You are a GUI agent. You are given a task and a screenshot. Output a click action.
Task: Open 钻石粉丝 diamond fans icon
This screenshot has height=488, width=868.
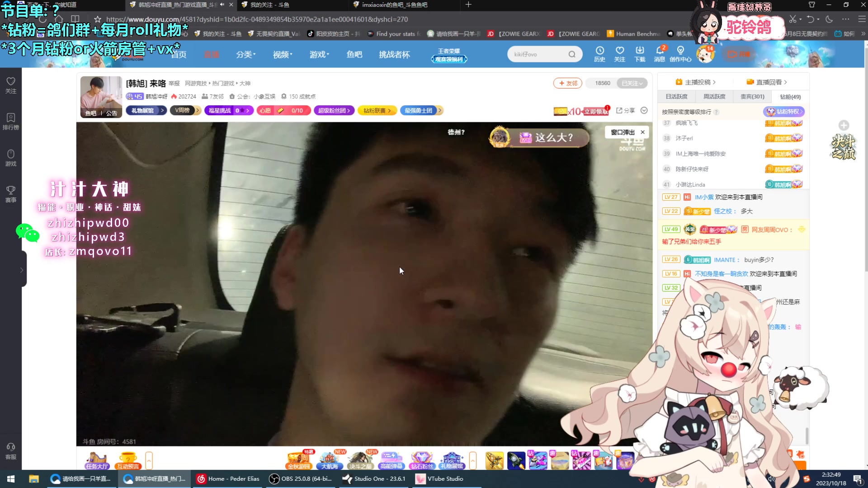422,460
